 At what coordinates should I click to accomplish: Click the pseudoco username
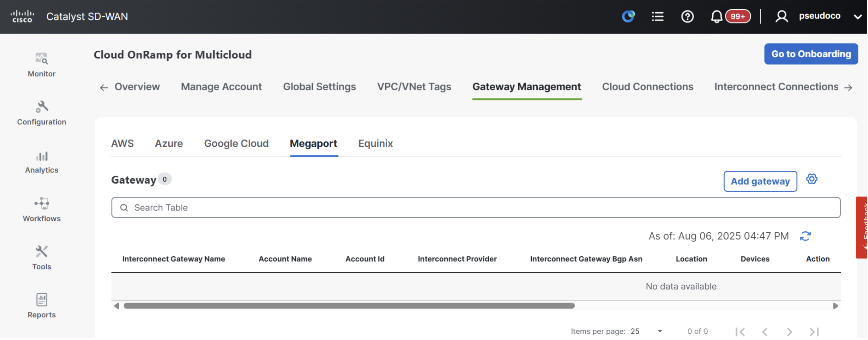click(x=821, y=16)
